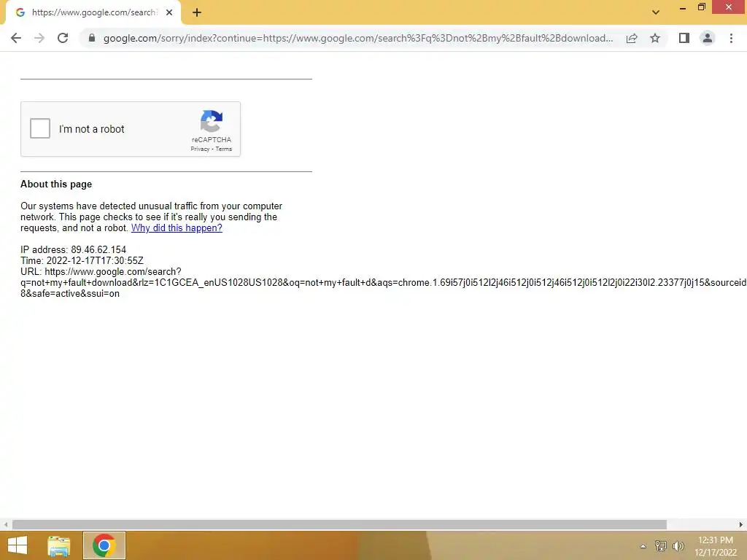
Task: Expand the tab search dropdown arrow
Action: (x=656, y=12)
